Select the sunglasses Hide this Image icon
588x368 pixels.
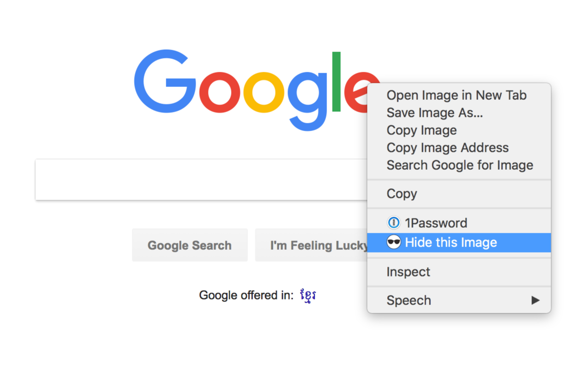(x=394, y=242)
